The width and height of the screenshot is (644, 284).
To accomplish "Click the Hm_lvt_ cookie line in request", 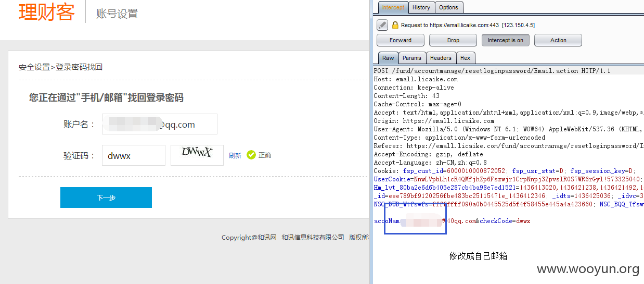I will [x=509, y=188].
